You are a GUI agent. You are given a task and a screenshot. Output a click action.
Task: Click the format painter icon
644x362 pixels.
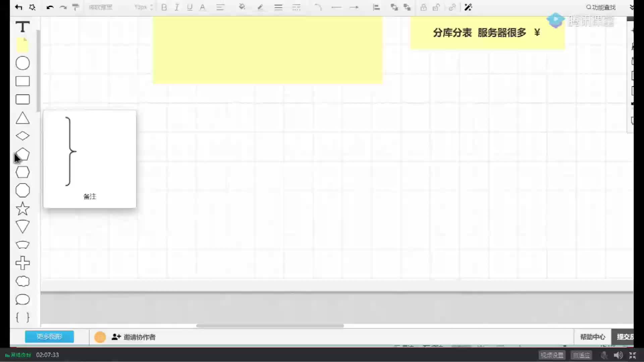[x=76, y=7]
